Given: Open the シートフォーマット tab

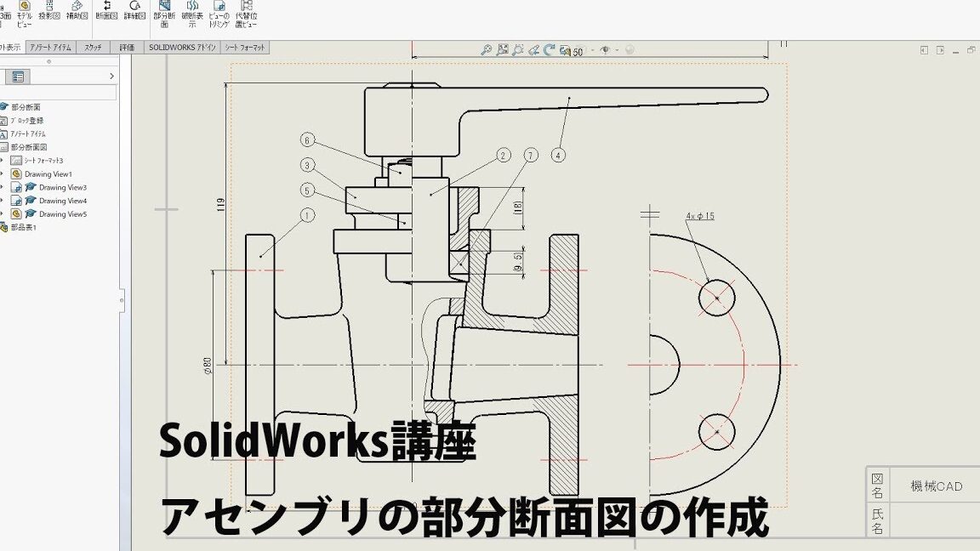Looking at the screenshot, I should (x=245, y=48).
